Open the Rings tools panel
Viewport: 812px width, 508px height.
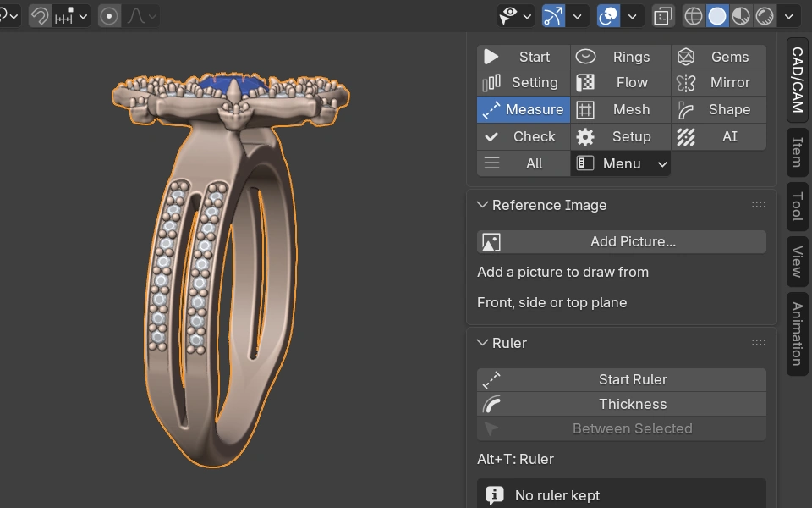[x=620, y=57]
